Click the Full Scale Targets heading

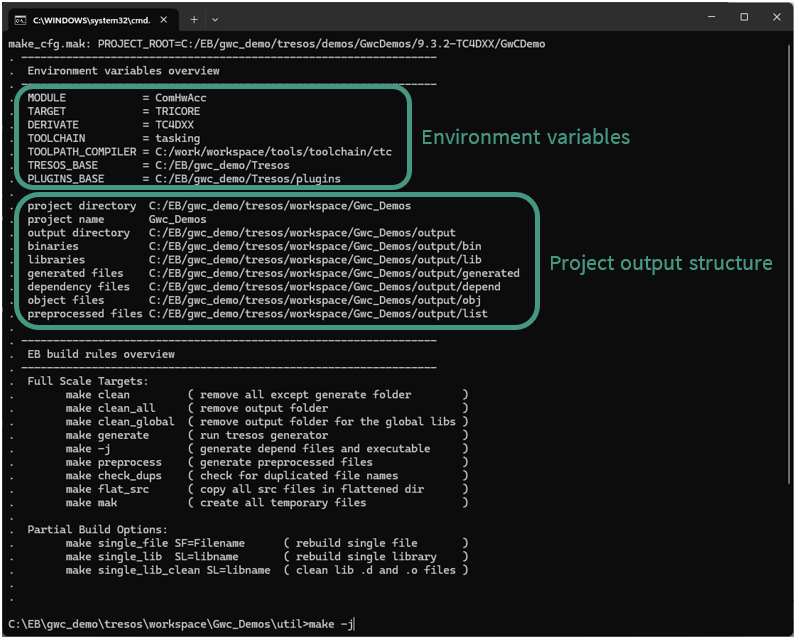88,381
